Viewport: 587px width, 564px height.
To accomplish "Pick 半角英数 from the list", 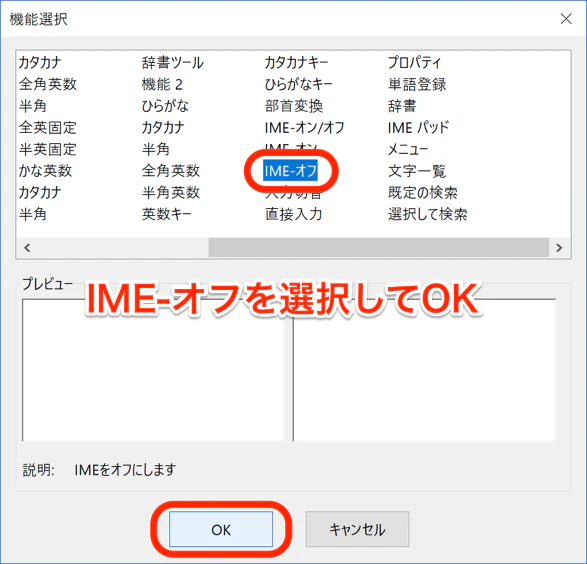I will pos(171,193).
